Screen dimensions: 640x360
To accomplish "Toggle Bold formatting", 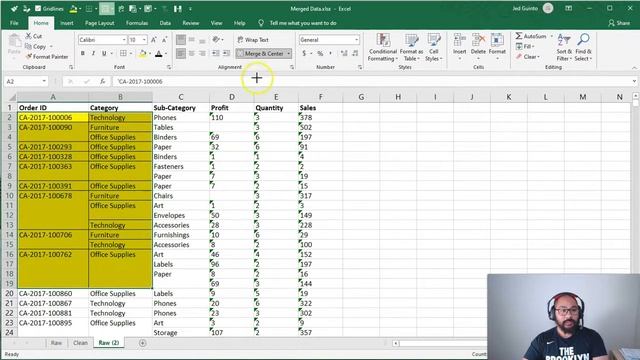I will click(x=83, y=53).
